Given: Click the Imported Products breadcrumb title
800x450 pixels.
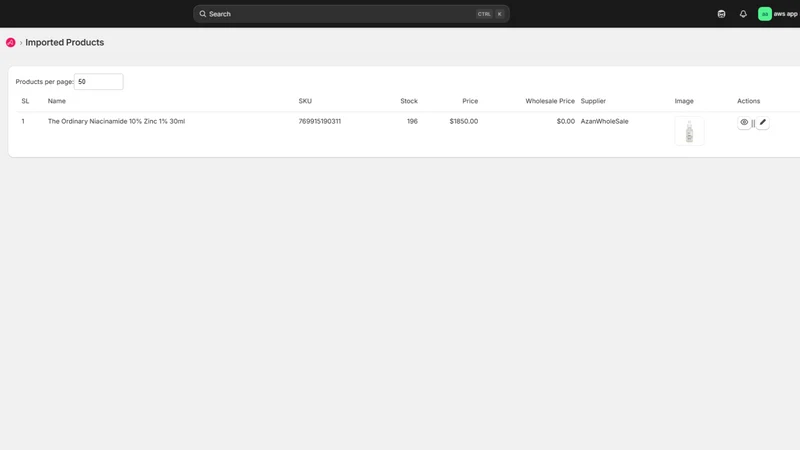Looking at the screenshot, I should click(x=65, y=42).
